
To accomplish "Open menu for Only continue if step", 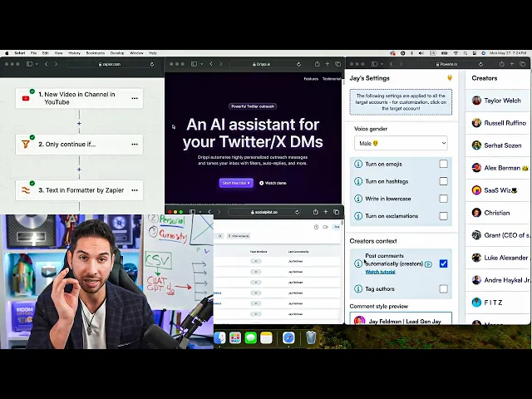I will coord(135,144).
